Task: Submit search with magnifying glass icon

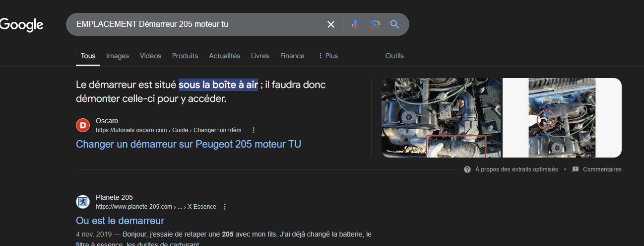Action: pos(395,24)
